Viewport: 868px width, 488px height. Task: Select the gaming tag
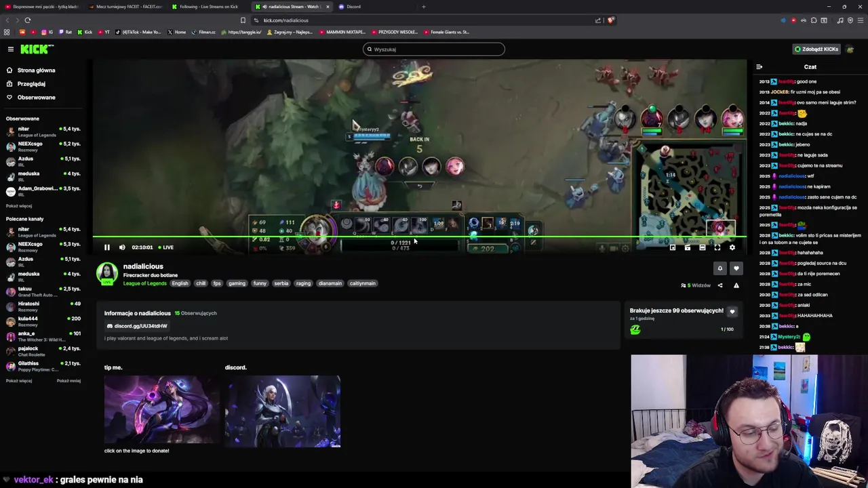pyautogui.click(x=237, y=283)
